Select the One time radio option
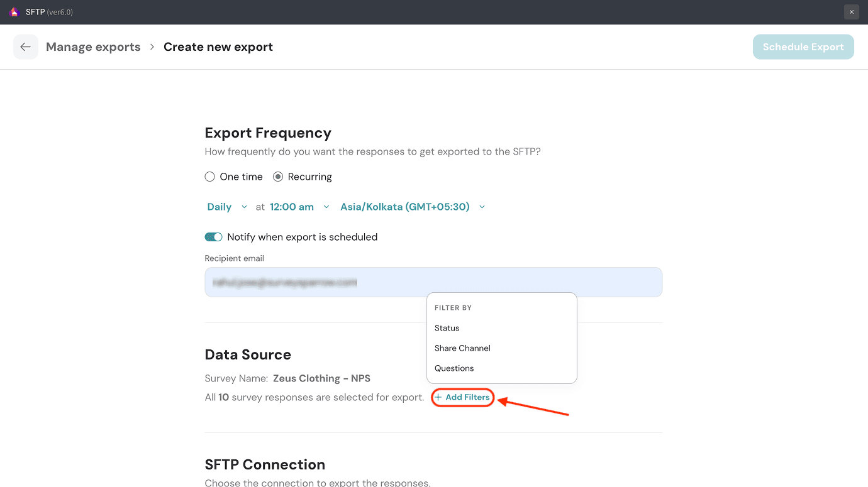 [x=210, y=177]
